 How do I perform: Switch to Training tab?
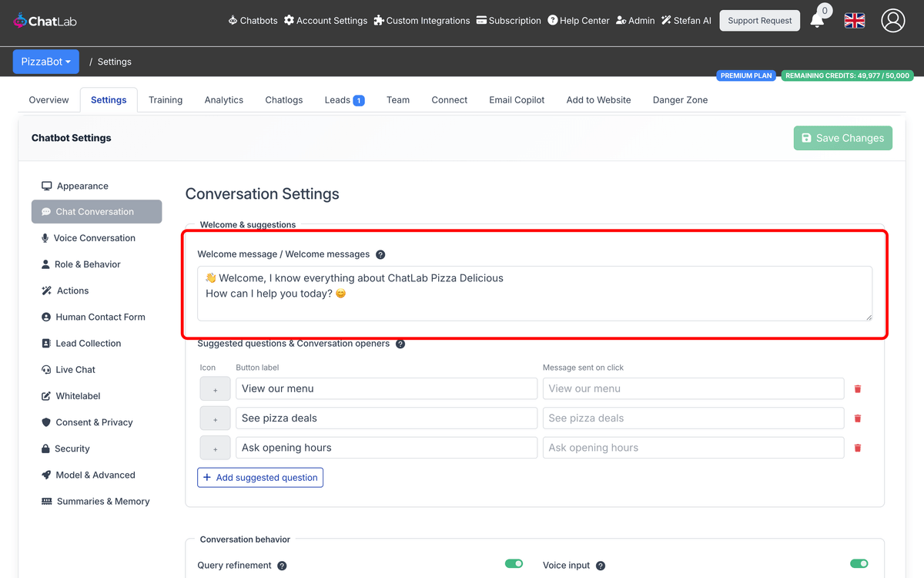(166, 100)
